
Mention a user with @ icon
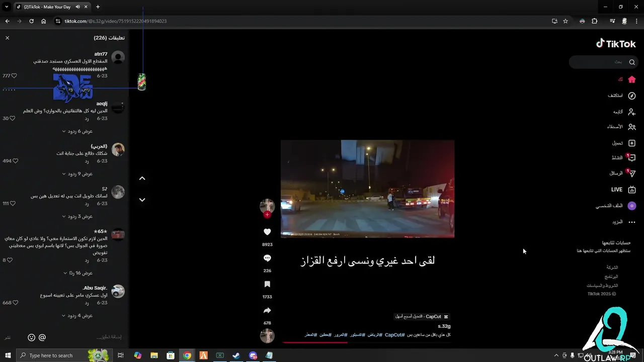[42, 337]
